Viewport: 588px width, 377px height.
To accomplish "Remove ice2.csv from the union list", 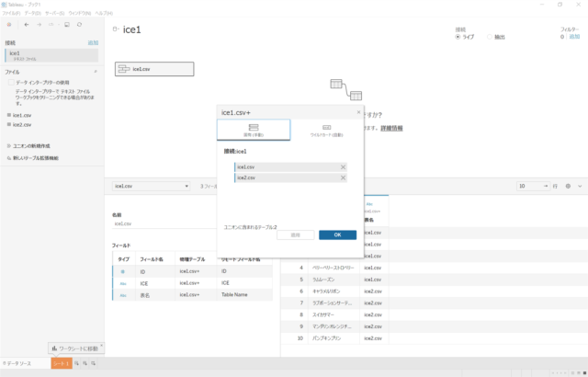I will coord(343,177).
